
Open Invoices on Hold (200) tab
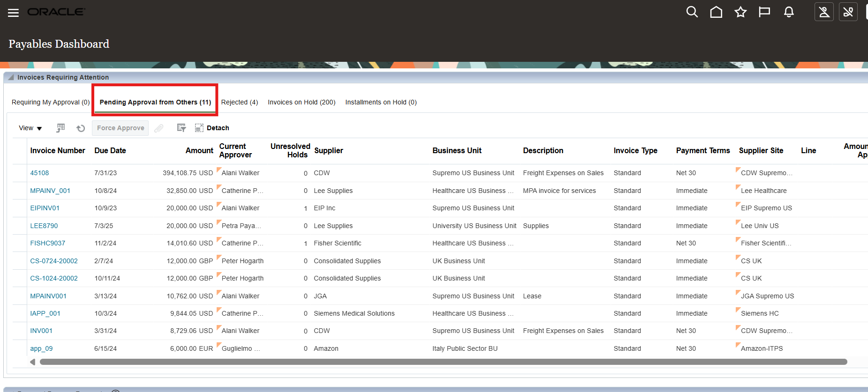(302, 102)
